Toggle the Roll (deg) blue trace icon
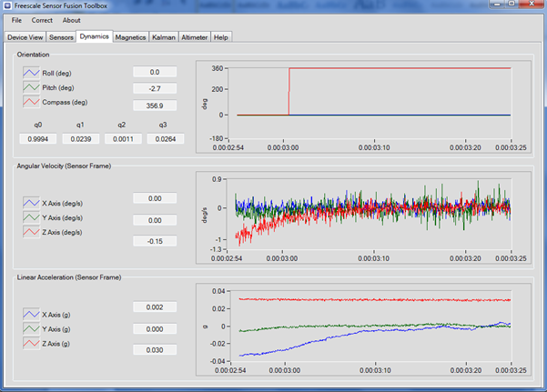The height and width of the screenshot is (392, 547). point(31,73)
